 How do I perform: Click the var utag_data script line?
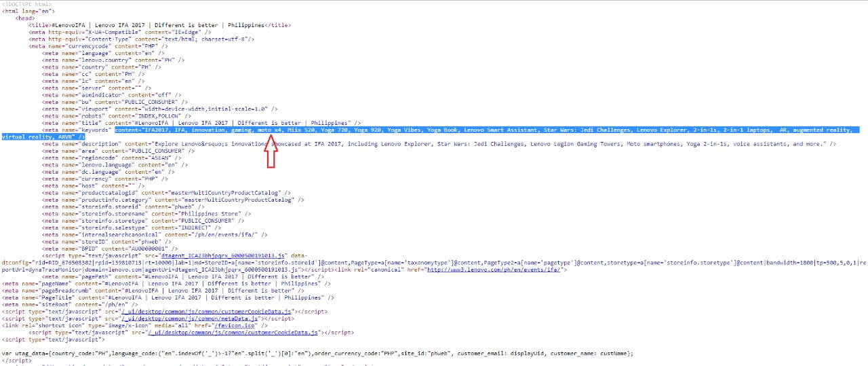pos(318,353)
